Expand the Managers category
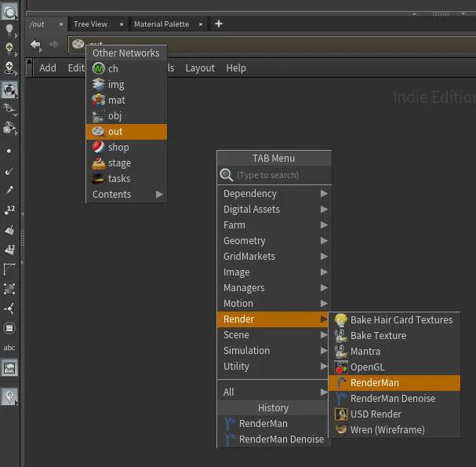Image resolution: width=476 pixels, height=467 pixels. click(x=274, y=288)
